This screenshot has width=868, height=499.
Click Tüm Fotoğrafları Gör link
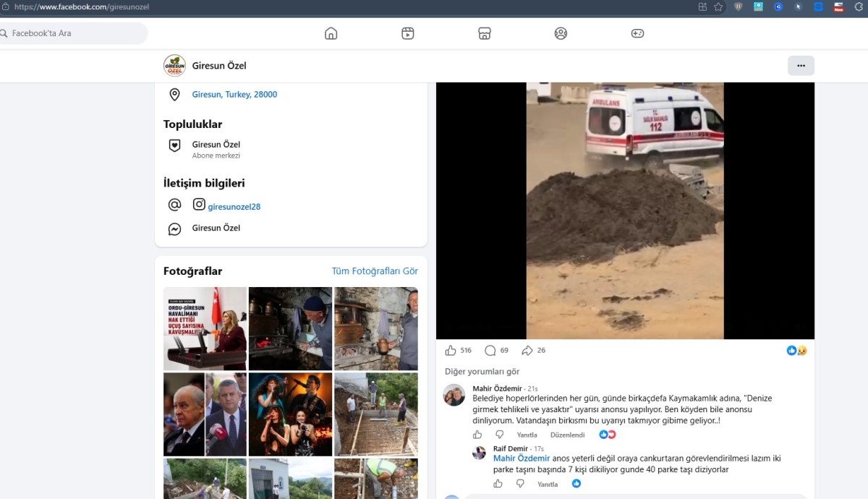point(375,271)
